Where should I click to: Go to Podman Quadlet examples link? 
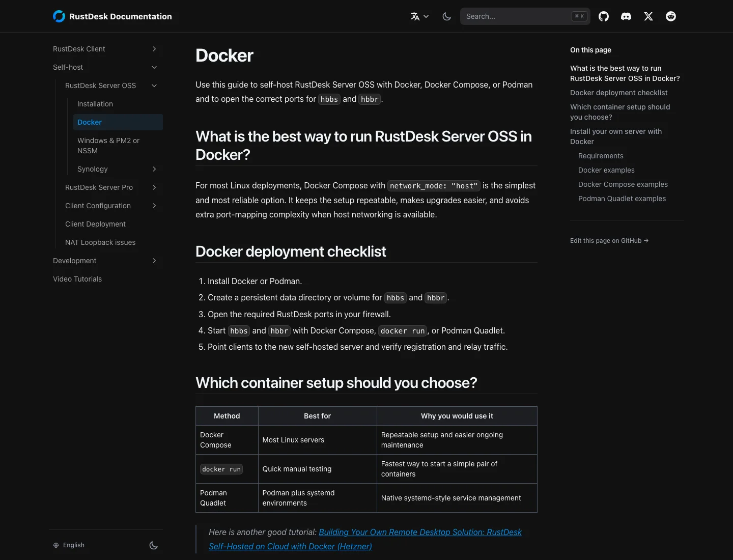622,199
